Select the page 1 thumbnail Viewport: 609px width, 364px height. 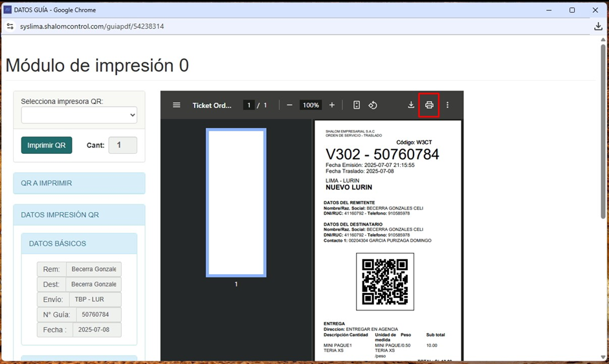click(236, 202)
